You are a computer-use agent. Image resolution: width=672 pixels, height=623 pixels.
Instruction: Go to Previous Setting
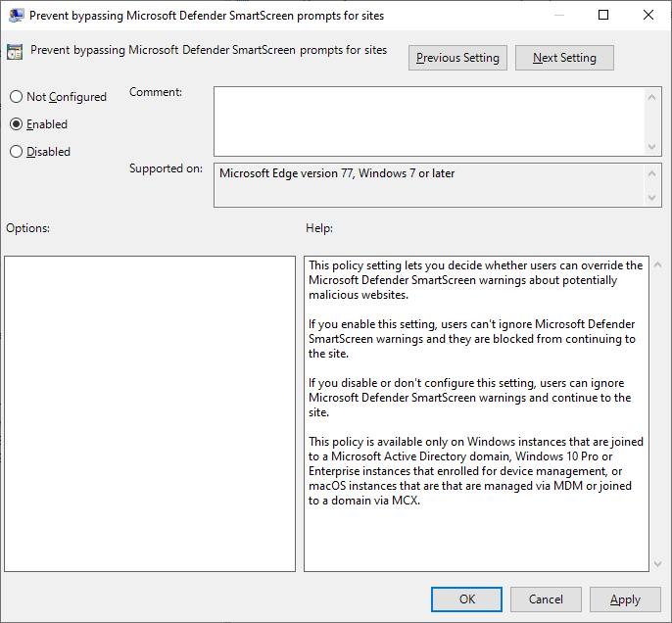457,58
